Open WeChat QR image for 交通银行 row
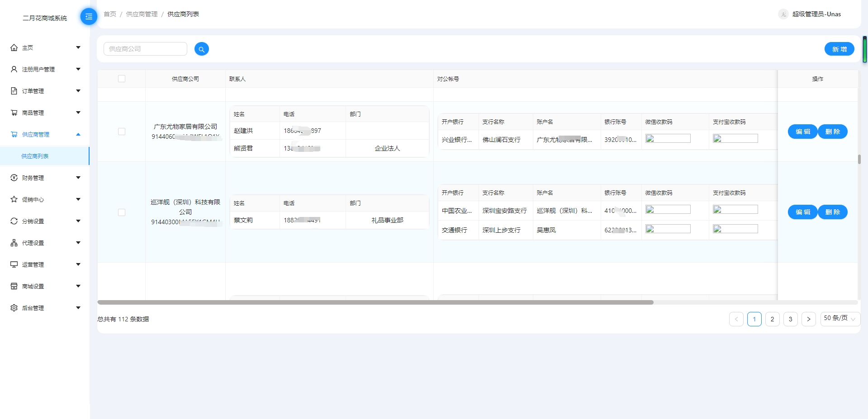This screenshot has height=419, width=868. click(x=668, y=229)
